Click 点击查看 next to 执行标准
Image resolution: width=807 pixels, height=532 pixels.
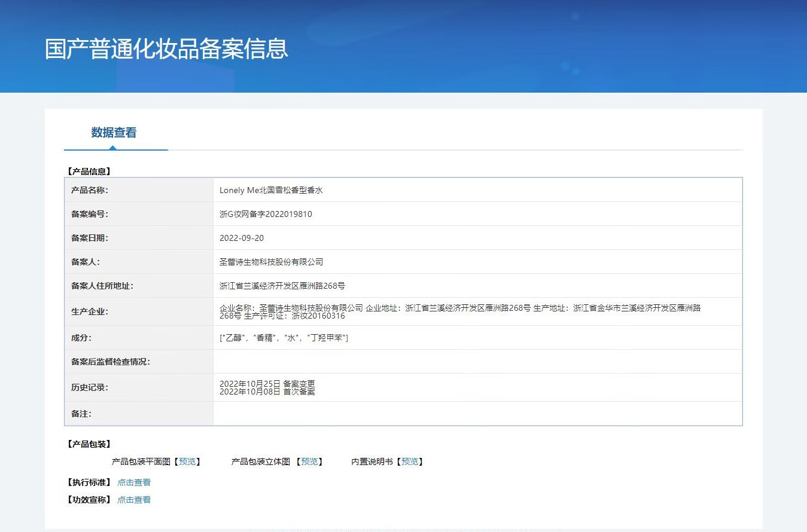[x=134, y=482]
